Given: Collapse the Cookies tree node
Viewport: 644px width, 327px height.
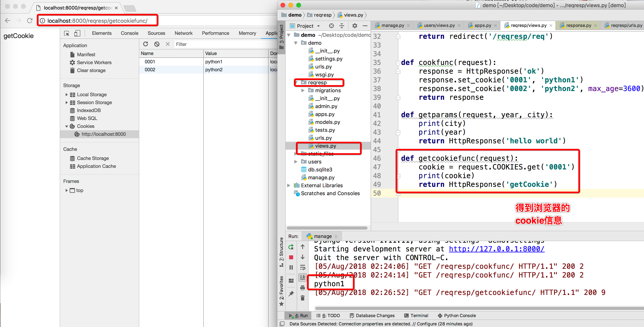Looking at the screenshot, I should click(x=66, y=126).
